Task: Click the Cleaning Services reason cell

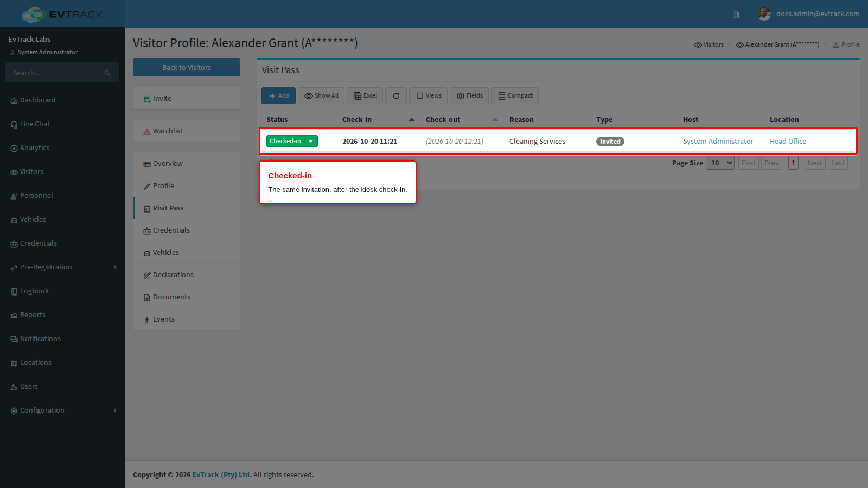Action: pos(537,142)
